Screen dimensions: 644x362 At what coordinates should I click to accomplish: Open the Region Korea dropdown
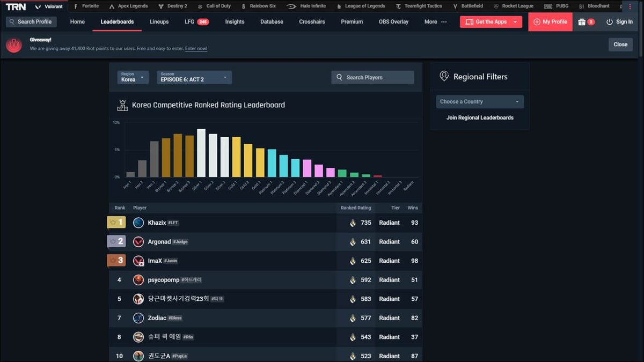133,77
